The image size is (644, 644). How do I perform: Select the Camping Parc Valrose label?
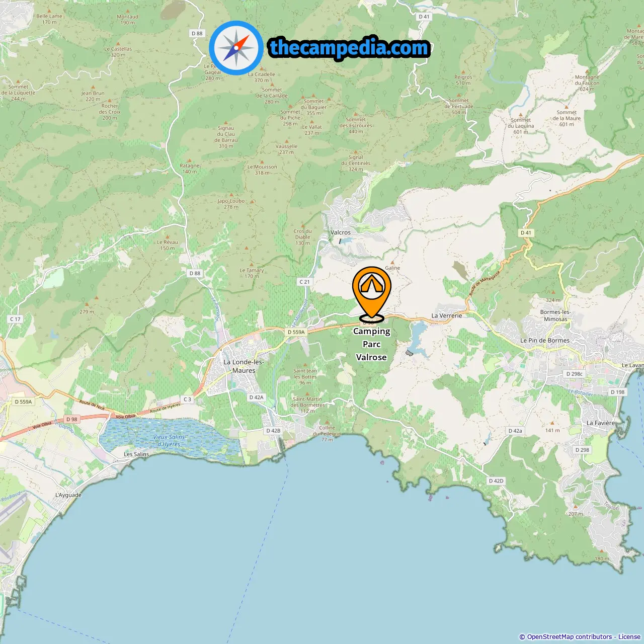pyautogui.click(x=372, y=344)
